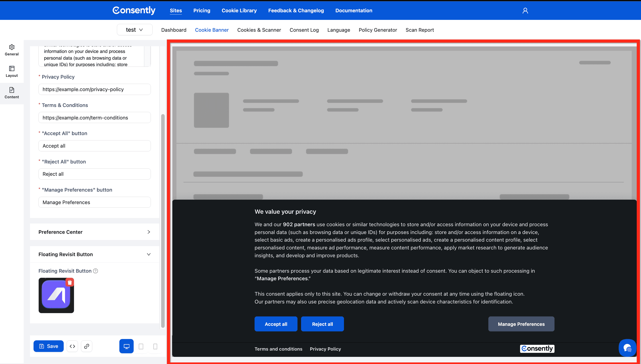Screen dimensions: 641x364
Task: Click Accept all in the banner preview
Action: click(276, 324)
